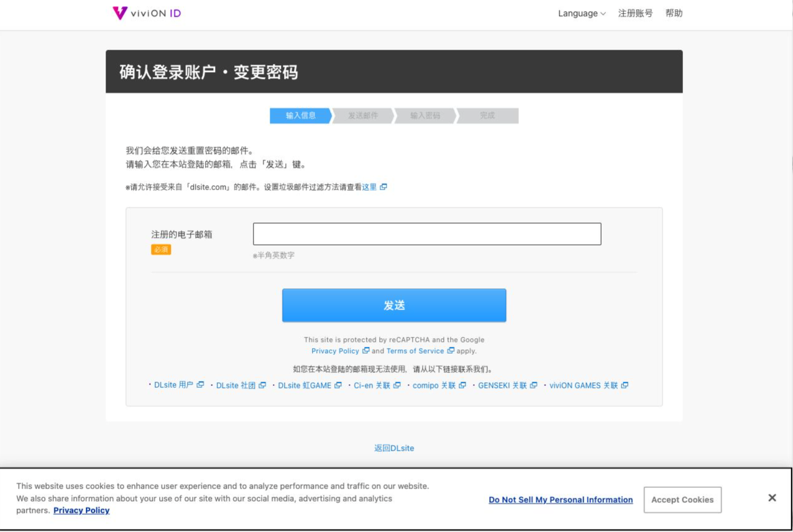The image size is (793, 532).
Task: Click the viviON ID logo
Action: pyautogui.click(x=147, y=13)
